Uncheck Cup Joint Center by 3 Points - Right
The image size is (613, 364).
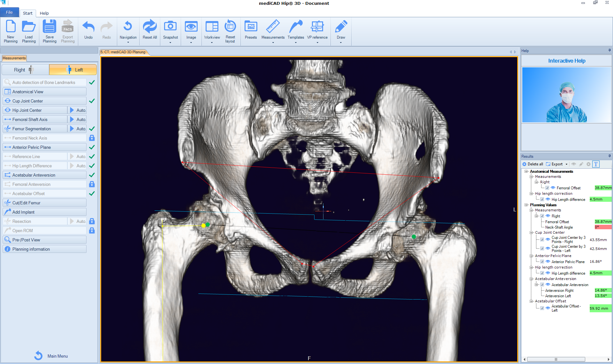[542, 239]
